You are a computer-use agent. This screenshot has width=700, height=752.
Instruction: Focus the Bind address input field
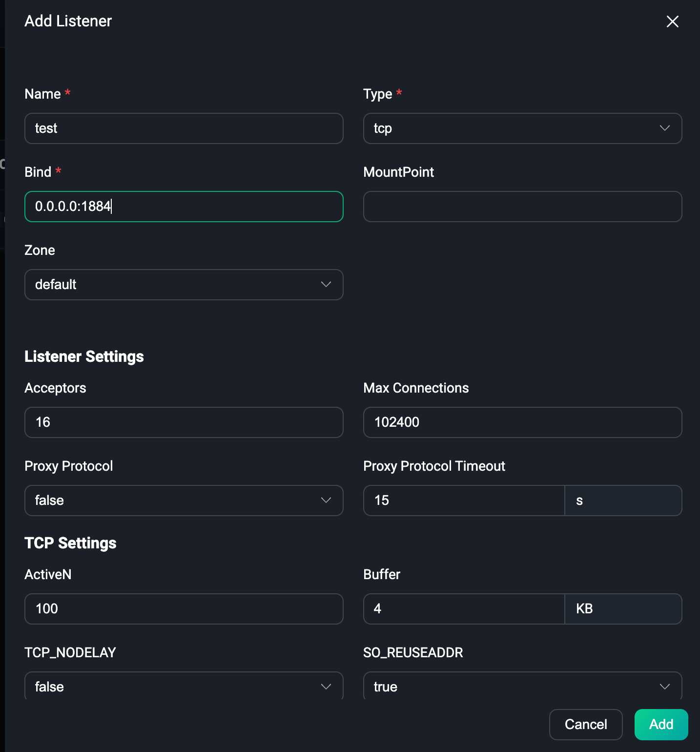tap(184, 207)
